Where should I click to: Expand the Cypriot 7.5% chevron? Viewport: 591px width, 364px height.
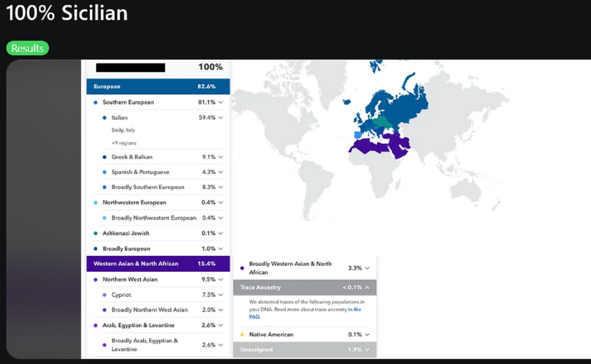(x=221, y=295)
